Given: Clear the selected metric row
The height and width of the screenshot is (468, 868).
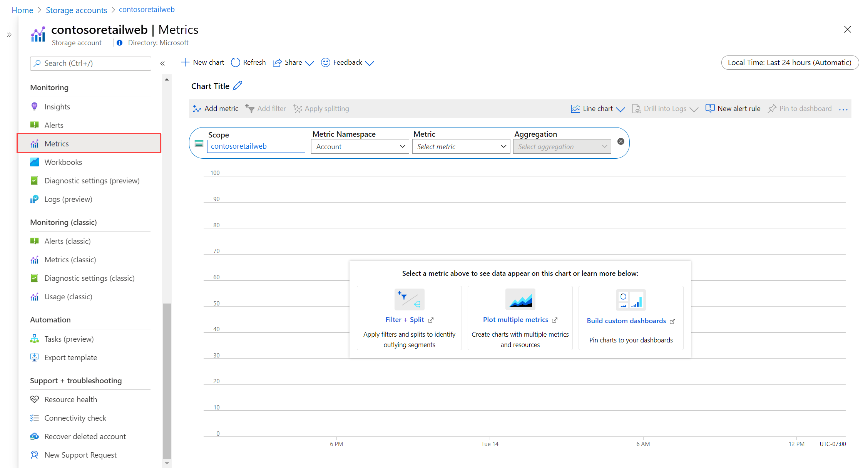Looking at the screenshot, I should (x=620, y=141).
